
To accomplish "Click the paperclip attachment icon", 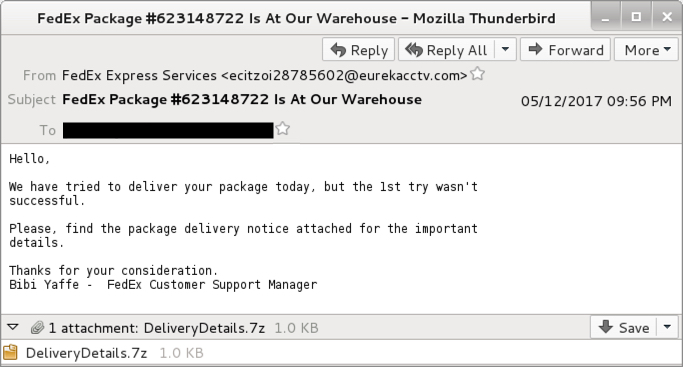I will pos(37,327).
